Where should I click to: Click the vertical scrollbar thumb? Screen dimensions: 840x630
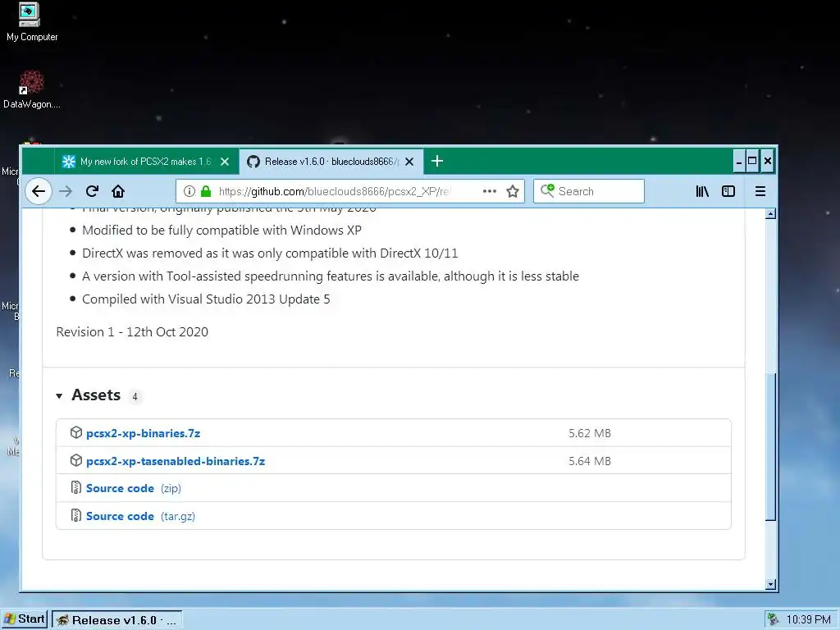coord(770,446)
